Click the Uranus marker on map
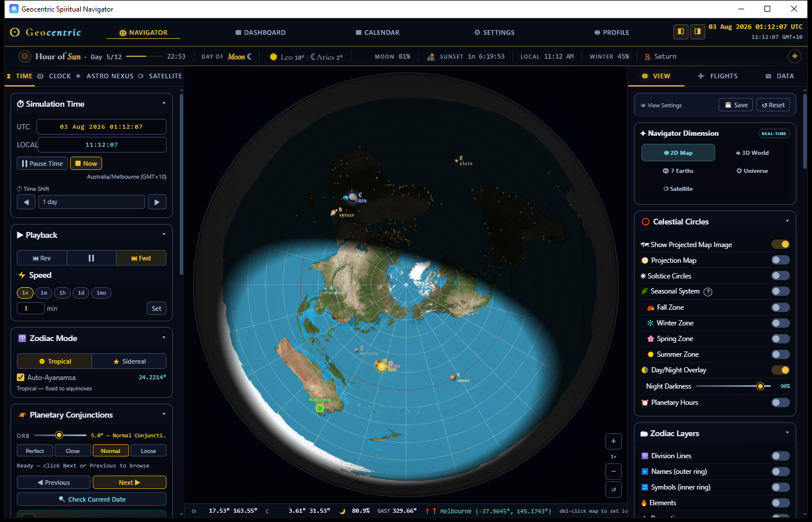 325,289
